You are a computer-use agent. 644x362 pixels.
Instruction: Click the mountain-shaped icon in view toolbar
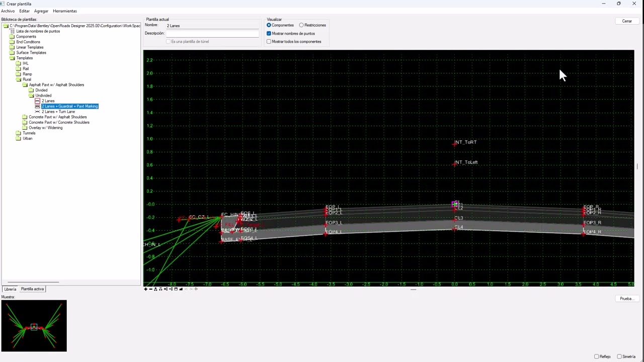pyautogui.click(x=181, y=289)
